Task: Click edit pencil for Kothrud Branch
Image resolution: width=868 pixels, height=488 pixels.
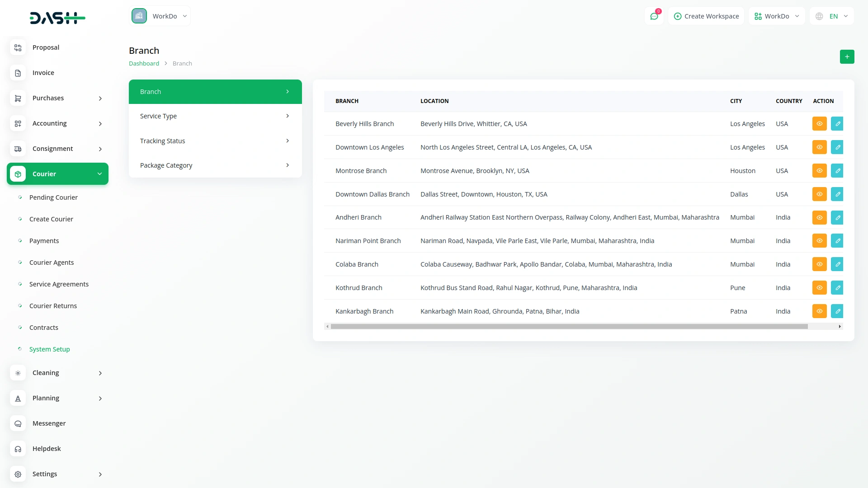Action: [x=837, y=288]
